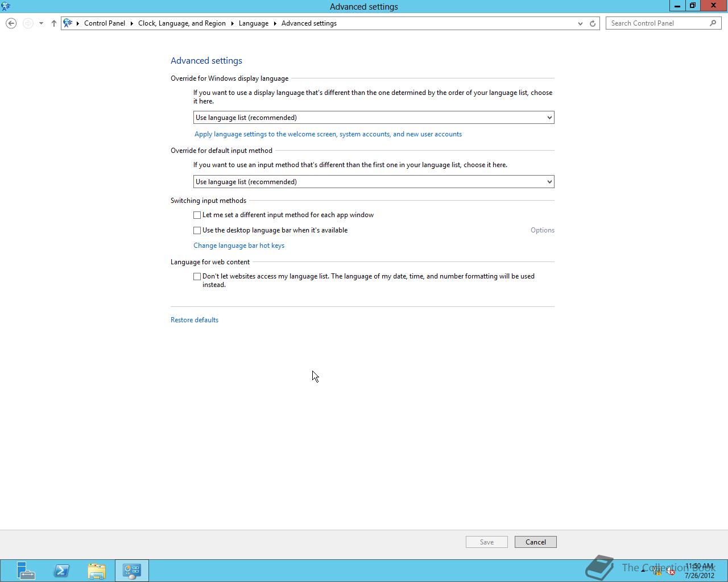Click the Control Panel icon in address bar
Screen dimensions: 728x582
tap(68, 23)
